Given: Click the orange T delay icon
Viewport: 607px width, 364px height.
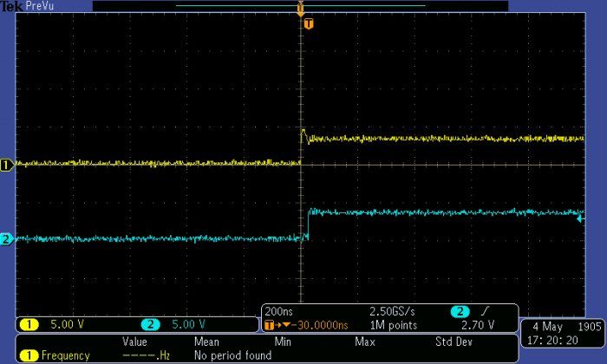Looking at the screenshot, I should tap(269, 325).
